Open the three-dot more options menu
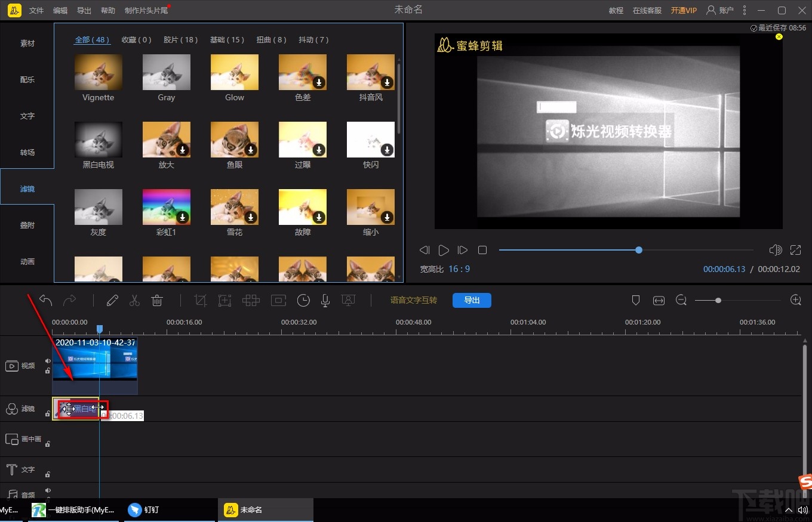Image resolution: width=812 pixels, height=522 pixels. pos(744,10)
